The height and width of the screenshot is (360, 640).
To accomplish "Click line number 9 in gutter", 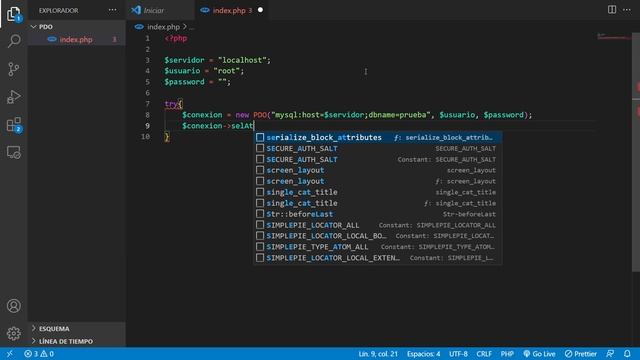I will tap(147, 126).
